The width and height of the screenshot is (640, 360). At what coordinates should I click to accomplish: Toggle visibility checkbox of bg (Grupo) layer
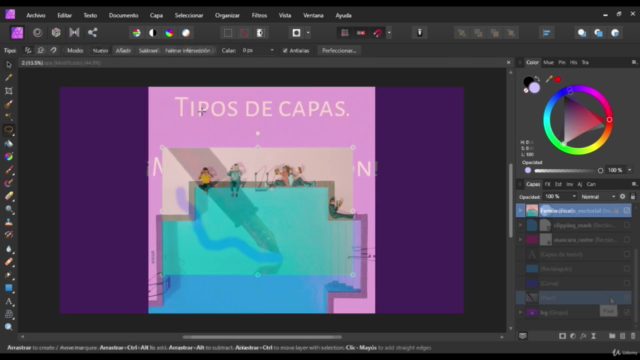pyautogui.click(x=627, y=312)
